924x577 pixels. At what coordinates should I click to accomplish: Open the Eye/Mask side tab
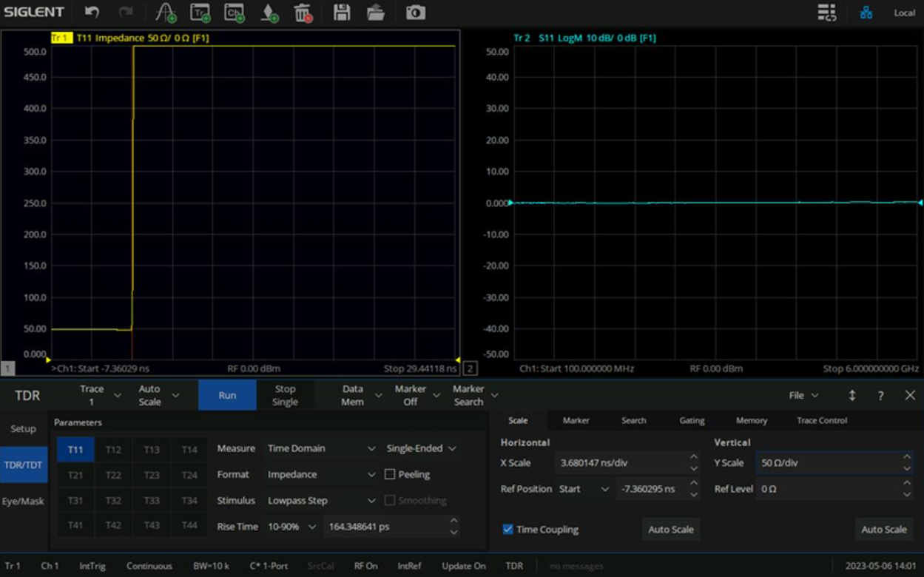(23, 501)
